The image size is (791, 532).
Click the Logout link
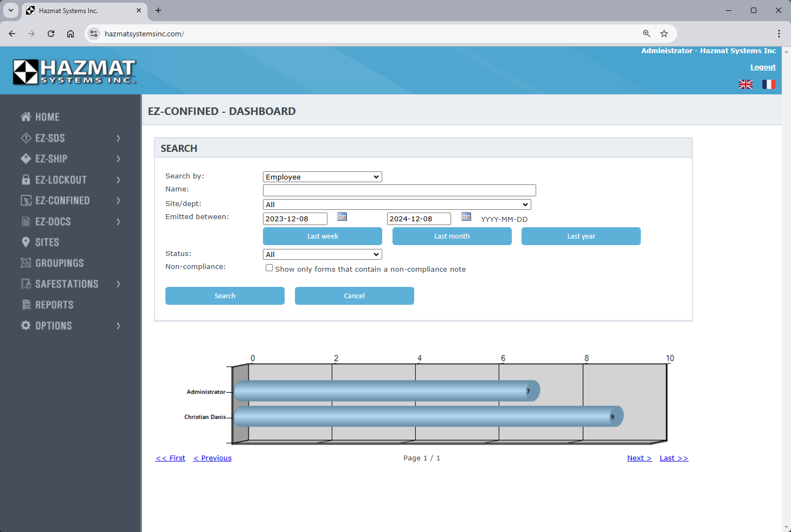coord(763,67)
